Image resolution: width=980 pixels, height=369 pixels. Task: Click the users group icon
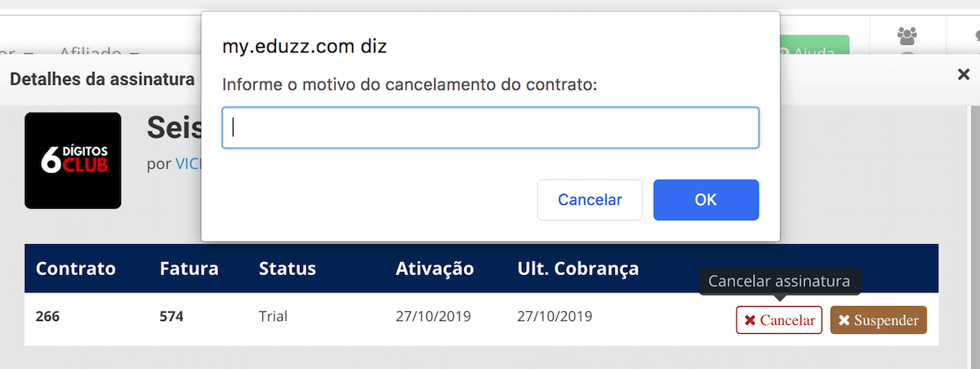906,37
